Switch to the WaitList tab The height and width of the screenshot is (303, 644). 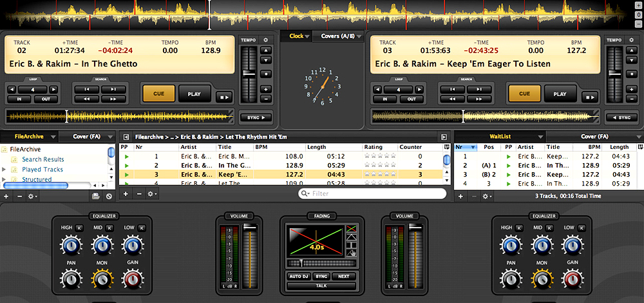[x=500, y=137]
